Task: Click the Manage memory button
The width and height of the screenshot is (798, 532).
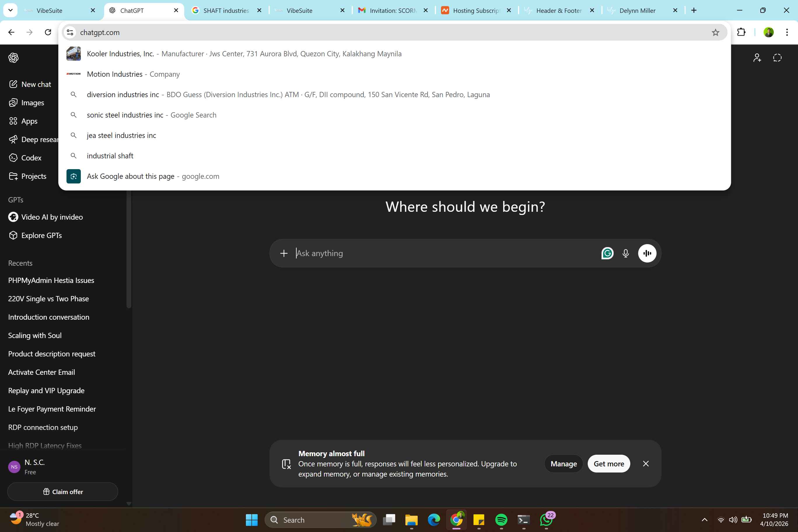Action: click(x=563, y=463)
